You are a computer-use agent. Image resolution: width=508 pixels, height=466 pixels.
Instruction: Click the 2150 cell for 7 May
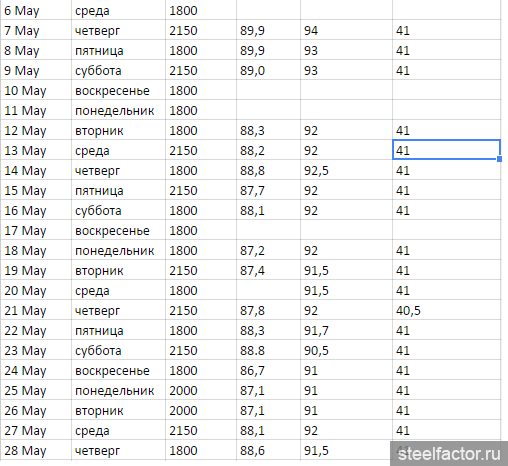pos(201,30)
